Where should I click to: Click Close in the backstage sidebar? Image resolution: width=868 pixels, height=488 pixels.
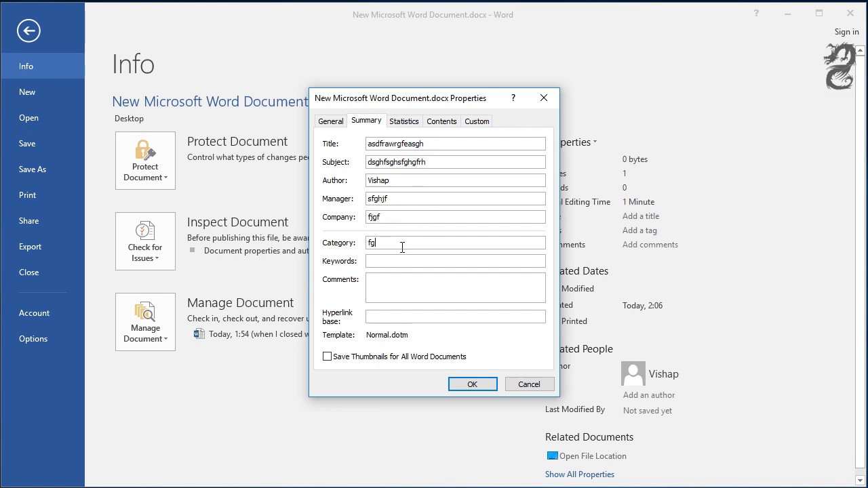click(43, 272)
